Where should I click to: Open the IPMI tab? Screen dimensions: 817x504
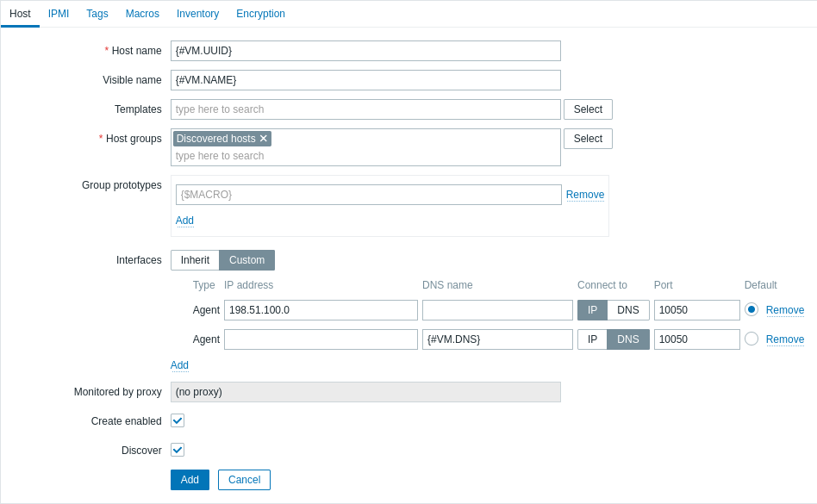[59, 14]
